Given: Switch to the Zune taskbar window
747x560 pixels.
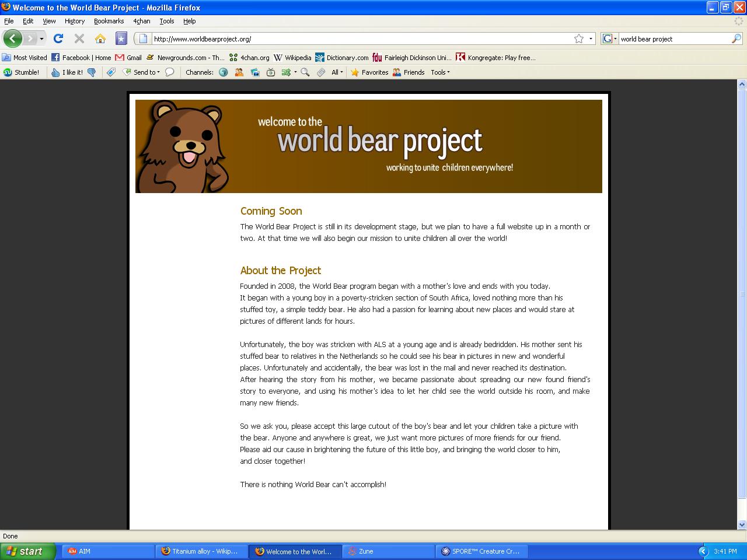Looking at the screenshot, I should 388,551.
